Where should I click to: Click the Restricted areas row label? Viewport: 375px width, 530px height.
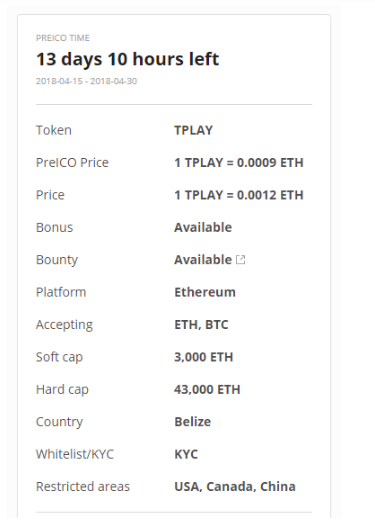coord(83,486)
